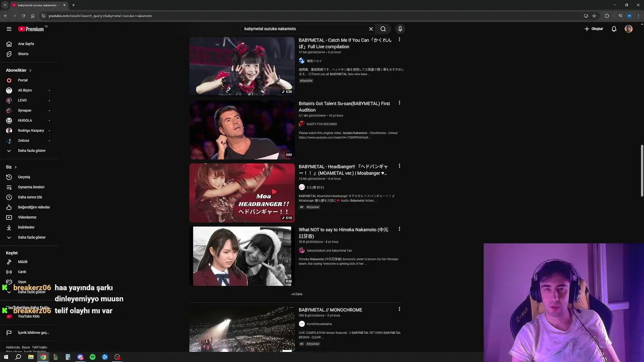The width and height of the screenshot is (644, 362).
Task: Open the notifications bell
Action: pyautogui.click(x=614, y=29)
